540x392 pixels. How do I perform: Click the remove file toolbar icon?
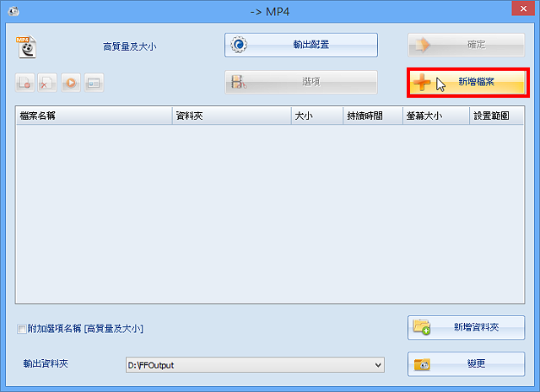(24, 83)
